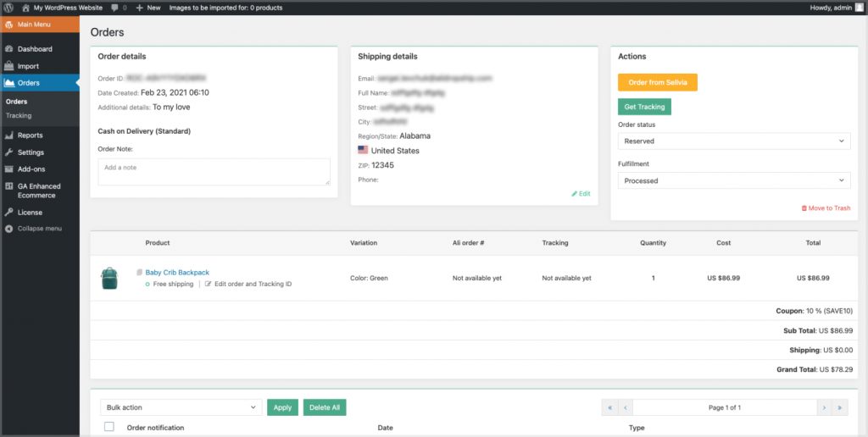Select Tracking submenu item
This screenshot has width=868, height=437.
[x=19, y=115]
